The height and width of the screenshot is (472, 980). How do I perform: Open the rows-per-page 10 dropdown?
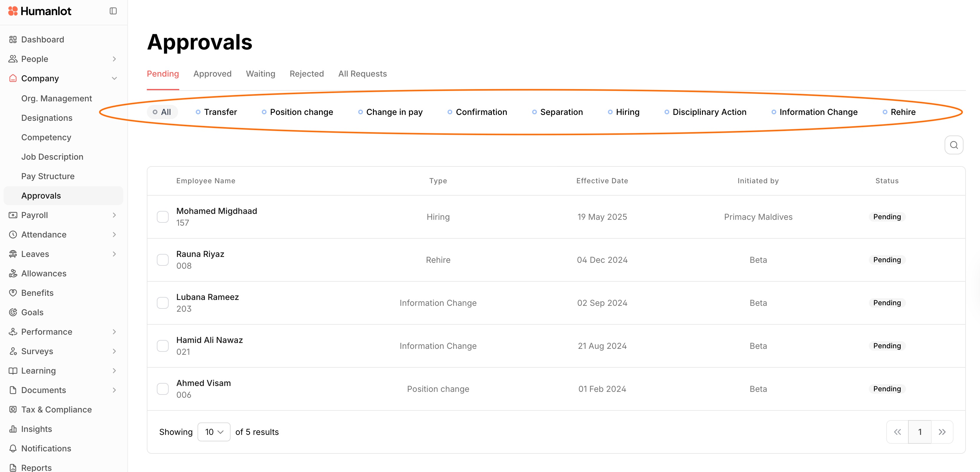(x=214, y=432)
